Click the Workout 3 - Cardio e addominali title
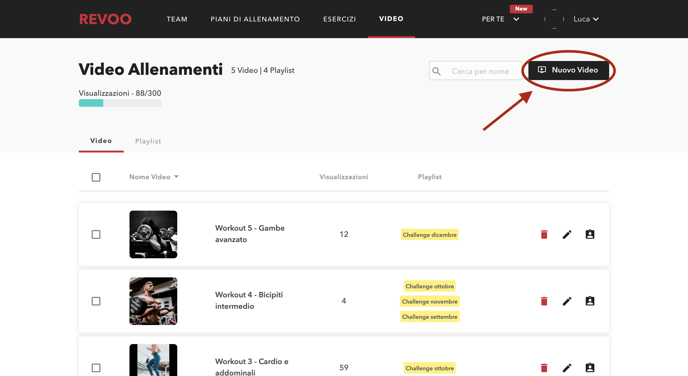Viewport: 688px width, 376px height. tap(251, 367)
